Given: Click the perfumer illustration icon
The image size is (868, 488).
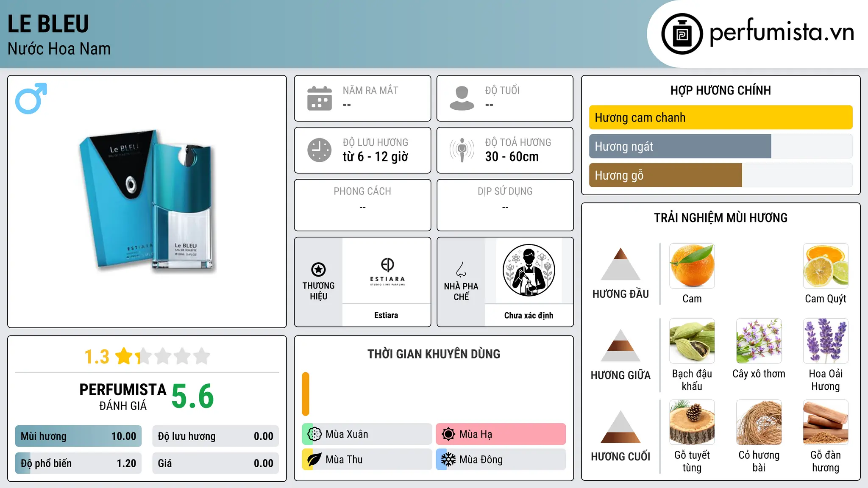Looking at the screenshot, I should pos(529,270).
